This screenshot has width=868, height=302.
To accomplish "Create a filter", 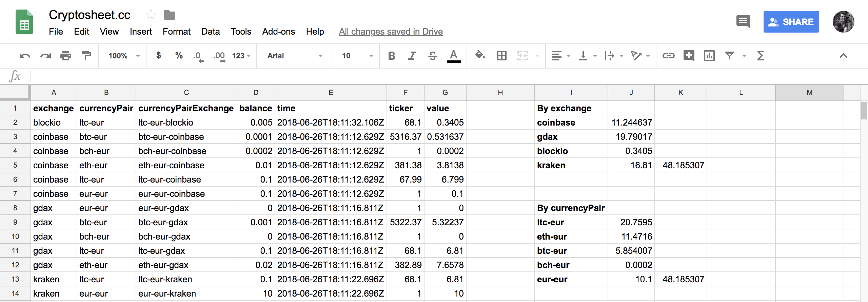I will tap(730, 56).
